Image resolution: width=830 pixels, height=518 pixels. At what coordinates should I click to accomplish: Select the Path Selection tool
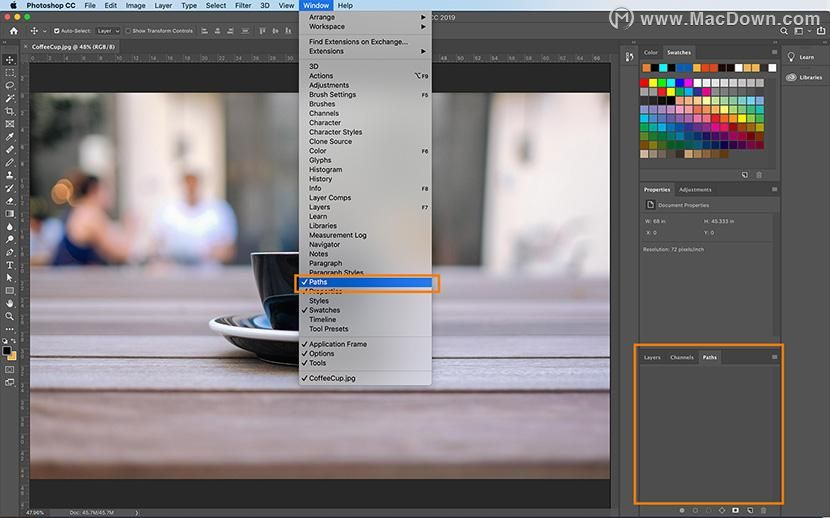coord(10,278)
